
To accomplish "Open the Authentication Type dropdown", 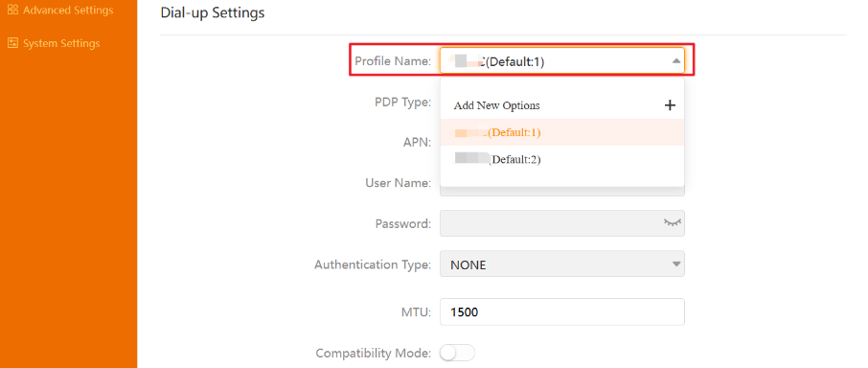I will (562, 264).
